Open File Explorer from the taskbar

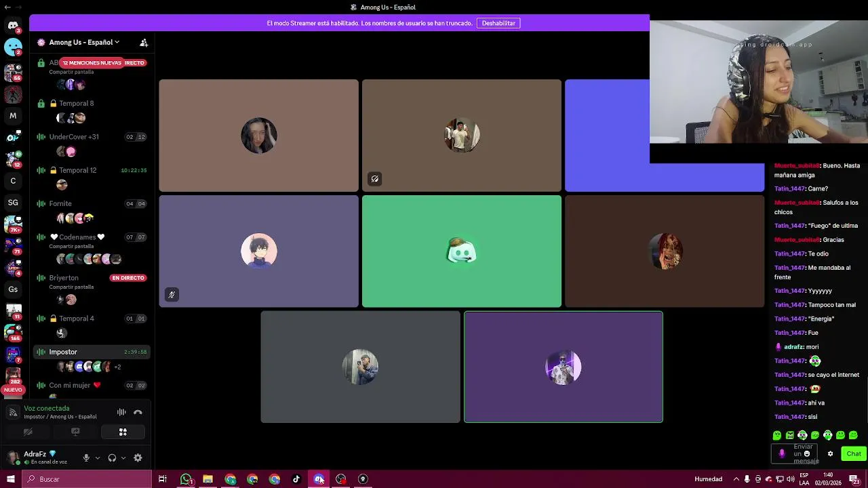(x=208, y=479)
